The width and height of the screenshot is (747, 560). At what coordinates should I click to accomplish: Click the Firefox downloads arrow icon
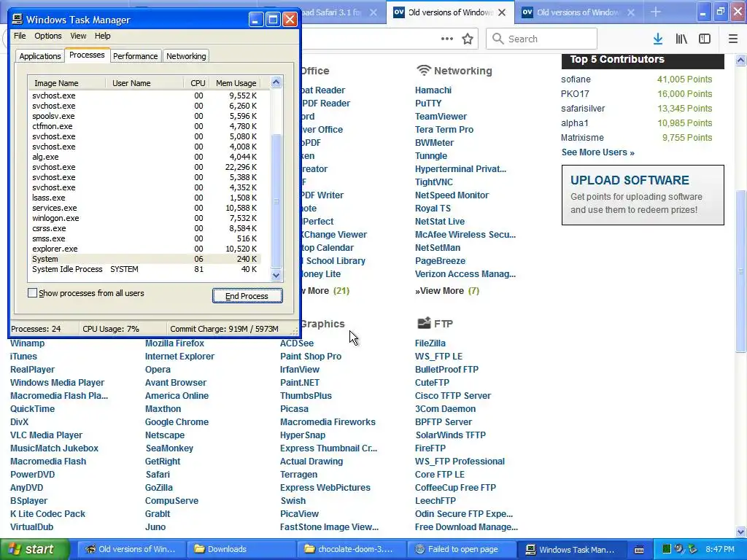[658, 39]
